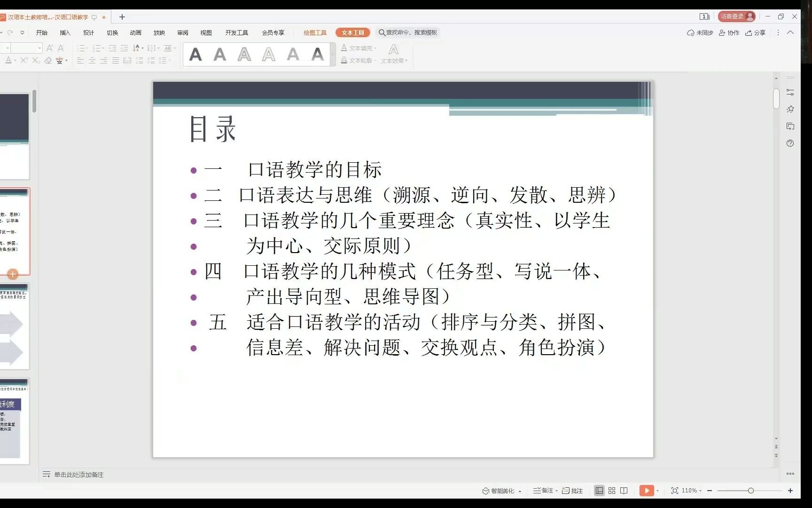Viewport: 812px width, 508px height.
Task: Open a new document tab with the plus
Action: 122,17
